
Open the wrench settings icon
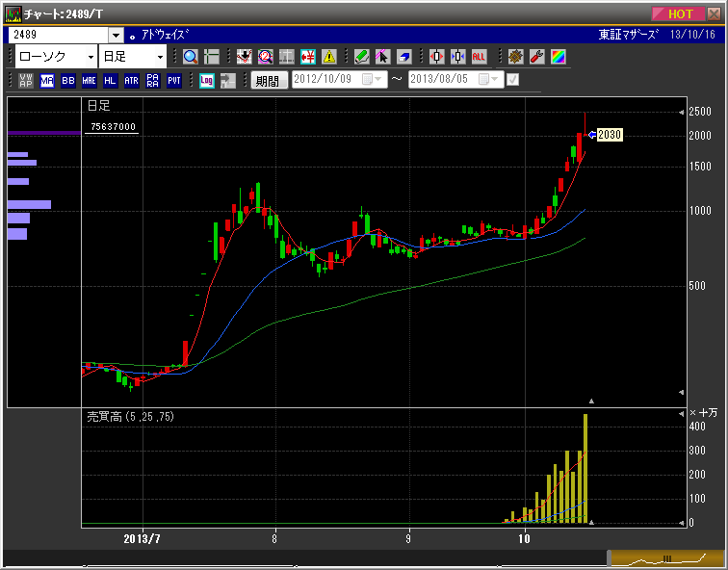537,57
